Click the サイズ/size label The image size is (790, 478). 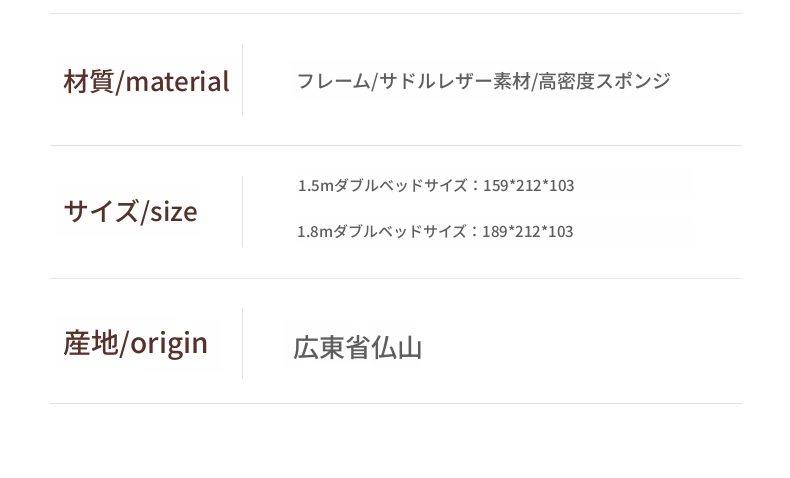coord(130,212)
